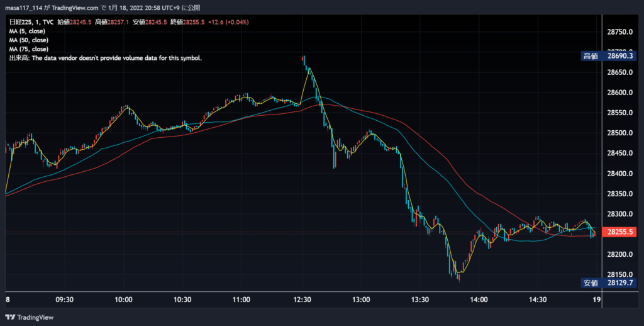
Task: Click the 終値28255.5 close value in legend
Action: tap(187, 22)
